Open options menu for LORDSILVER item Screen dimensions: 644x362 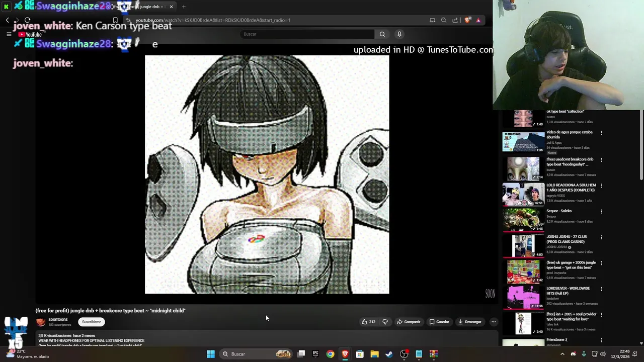click(x=601, y=289)
